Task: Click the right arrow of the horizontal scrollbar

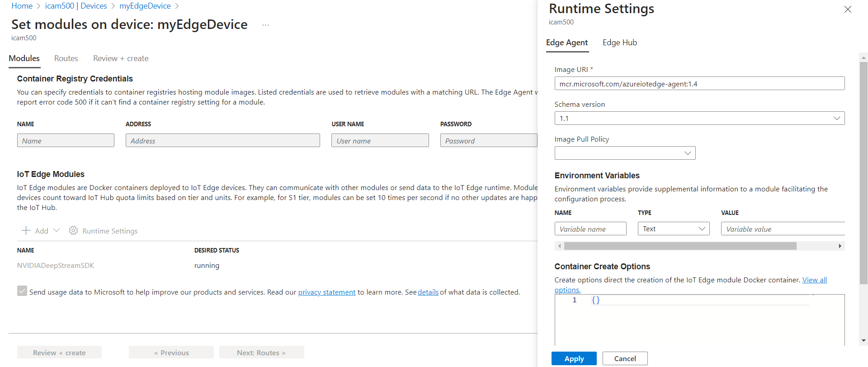Action: 840,246
